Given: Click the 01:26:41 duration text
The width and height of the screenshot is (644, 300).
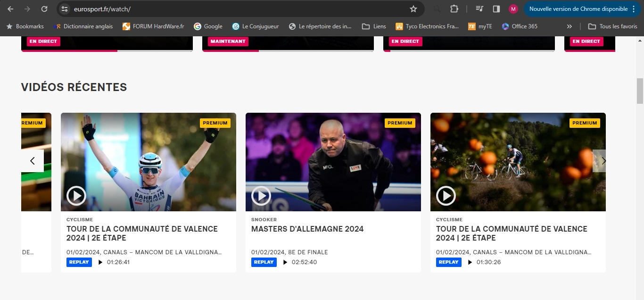Looking at the screenshot, I should [118, 262].
